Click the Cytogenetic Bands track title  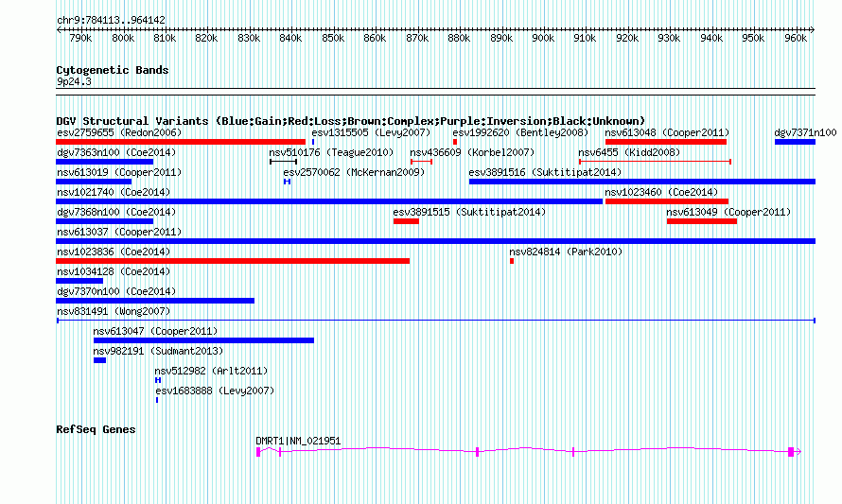(113, 70)
